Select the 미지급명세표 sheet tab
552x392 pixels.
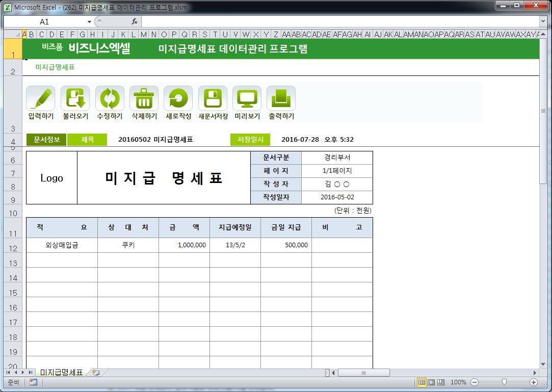click(x=61, y=373)
